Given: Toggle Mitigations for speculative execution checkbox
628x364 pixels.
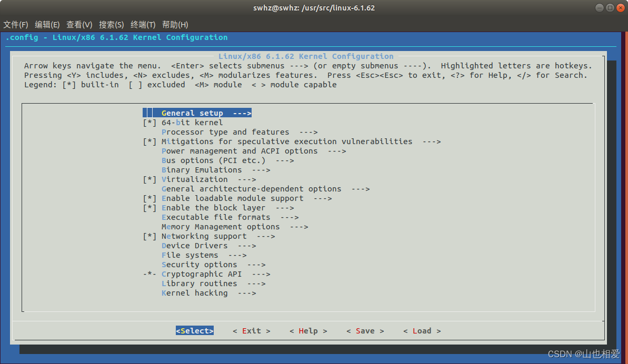Looking at the screenshot, I should tap(150, 141).
